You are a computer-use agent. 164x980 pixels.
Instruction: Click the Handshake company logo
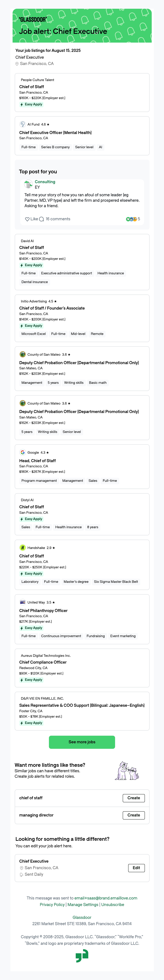coord(22,548)
